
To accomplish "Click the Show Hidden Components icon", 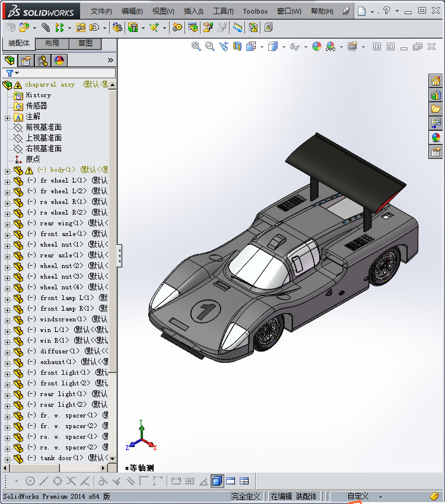I will pos(117,28).
